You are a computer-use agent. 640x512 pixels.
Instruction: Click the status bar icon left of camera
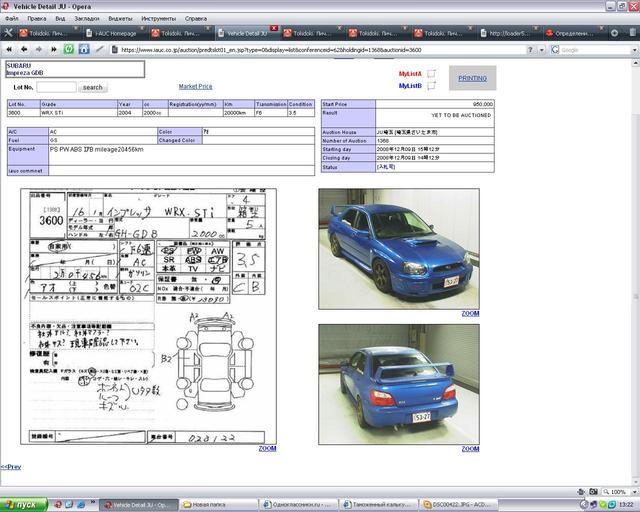pos(582,492)
